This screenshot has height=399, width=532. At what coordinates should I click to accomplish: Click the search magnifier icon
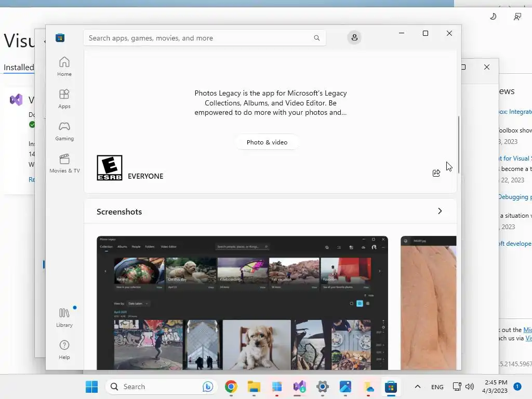(x=316, y=38)
